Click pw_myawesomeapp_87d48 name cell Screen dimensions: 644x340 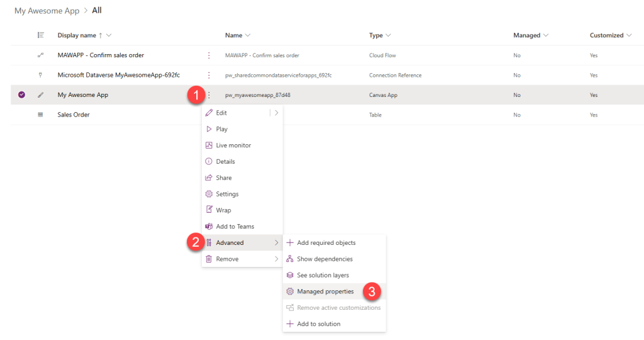click(x=257, y=95)
